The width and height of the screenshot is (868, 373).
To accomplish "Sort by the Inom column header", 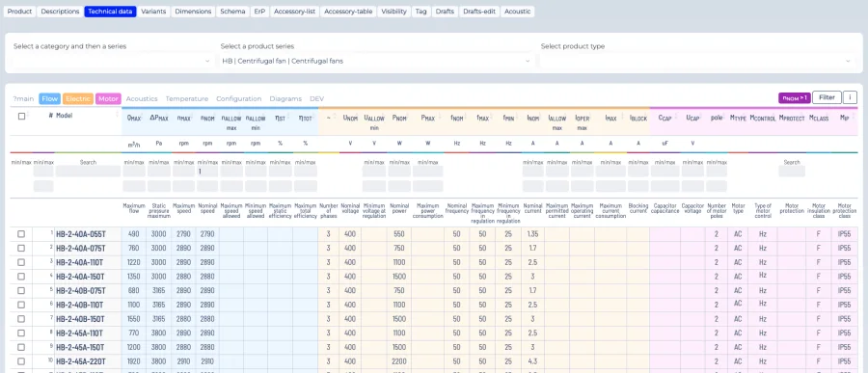I will 532,118.
